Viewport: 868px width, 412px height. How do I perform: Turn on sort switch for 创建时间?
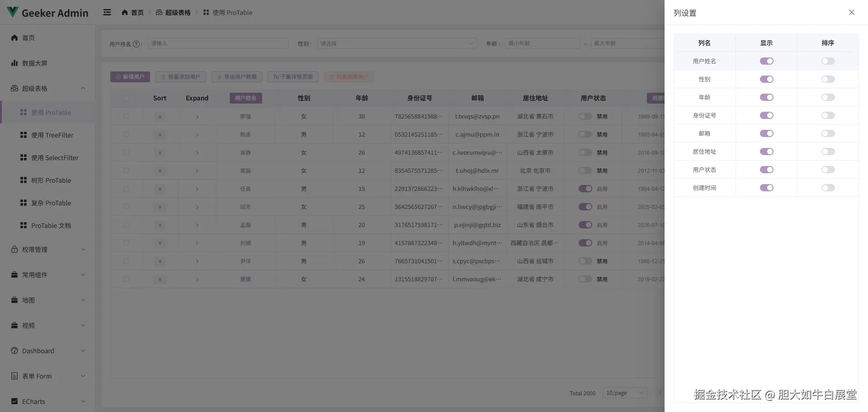coord(828,188)
